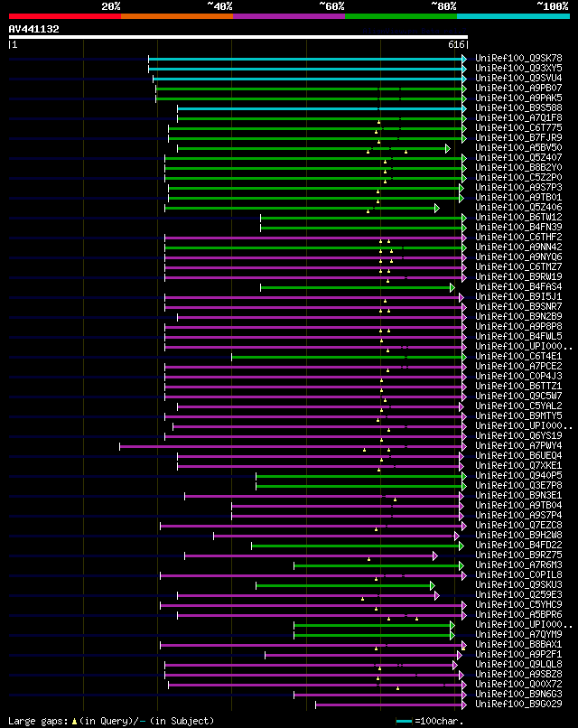Select the UniRef100_B4FAS4 entry
This screenshot has height=728, width=578.
click(518, 287)
